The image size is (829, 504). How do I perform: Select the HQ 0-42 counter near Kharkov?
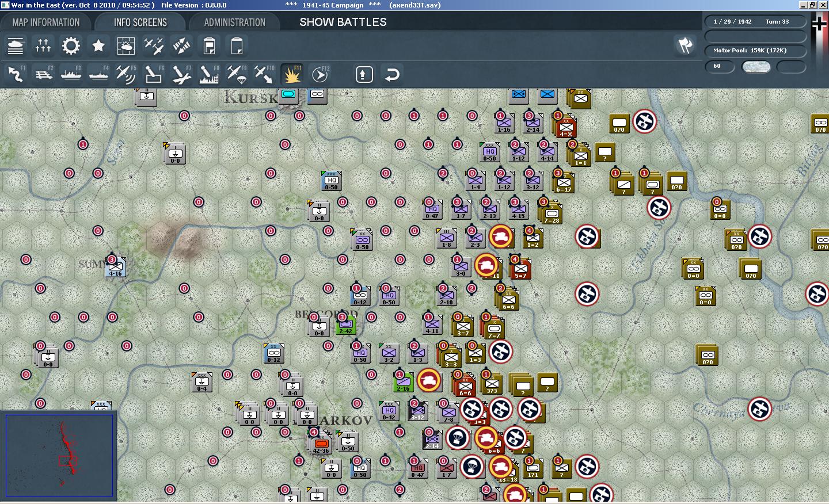[x=389, y=411]
